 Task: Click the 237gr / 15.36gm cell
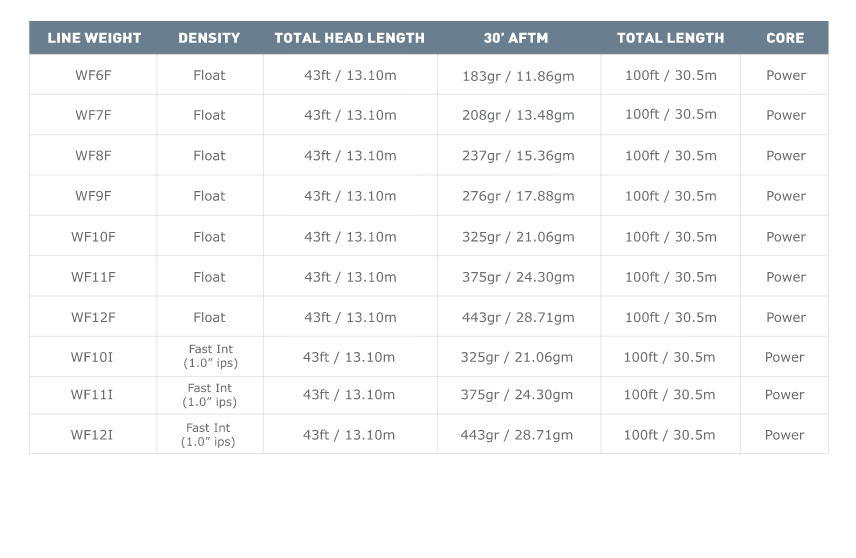tap(518, 156)
